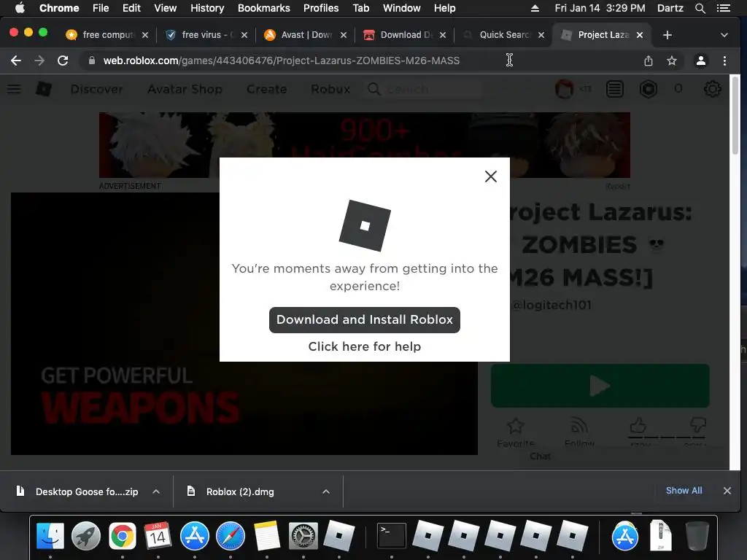This screenshot has width=747, height=560.
Task: Open Roblox settings gear icon
Action: [712, 89]
